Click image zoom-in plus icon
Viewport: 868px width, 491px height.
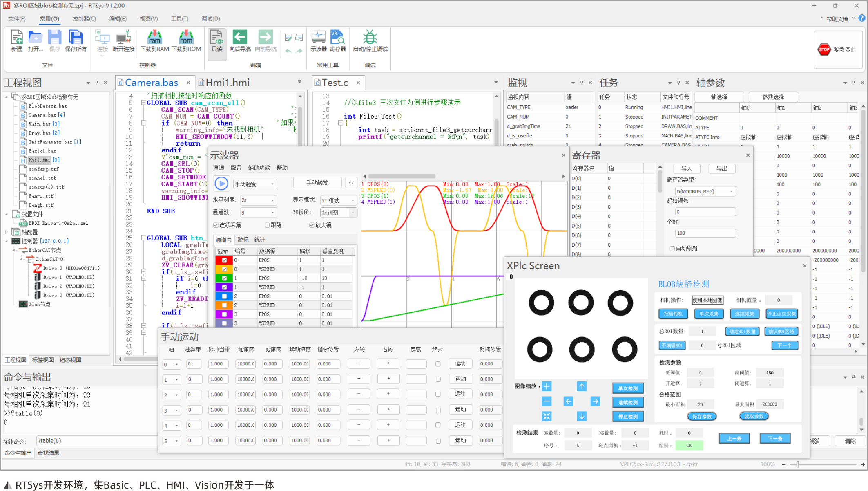(547, 386)
